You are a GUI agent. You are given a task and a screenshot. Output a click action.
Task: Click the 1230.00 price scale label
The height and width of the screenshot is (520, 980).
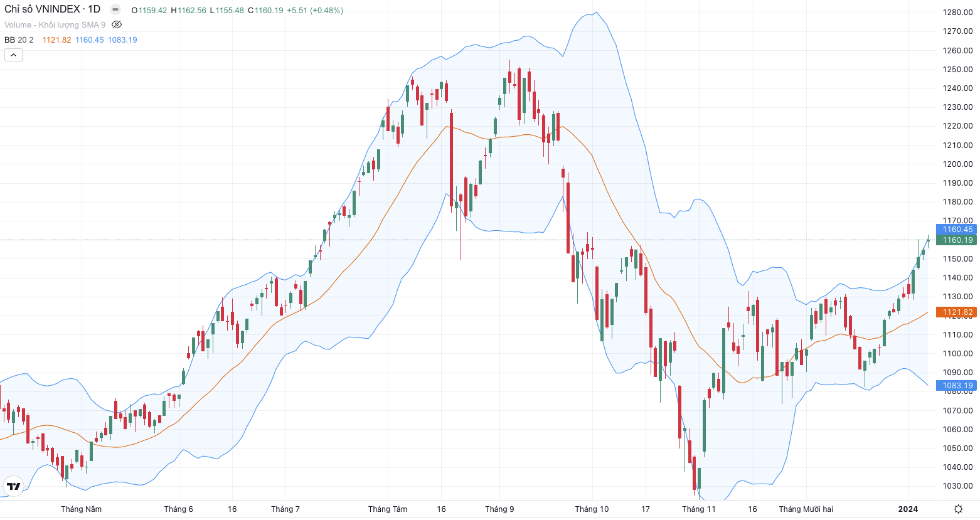click(x=957, y=107)
